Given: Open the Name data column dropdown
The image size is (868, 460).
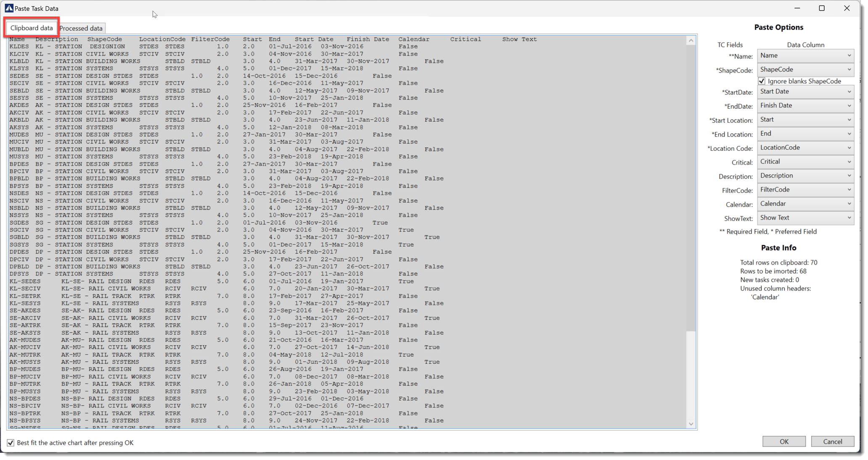Looking at the screenshot, I should click(805, 55).
